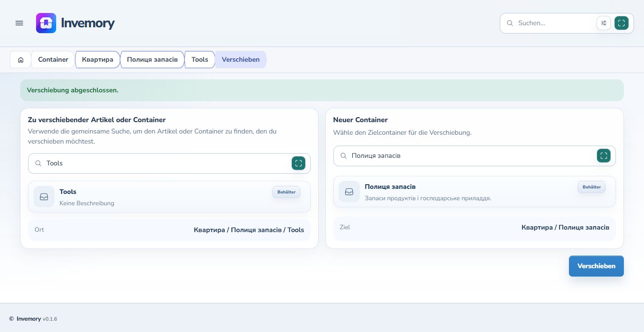Navigate to Квартира breadcrumb
The width and height of the screenshot is (644, 332).
[97, 60]
